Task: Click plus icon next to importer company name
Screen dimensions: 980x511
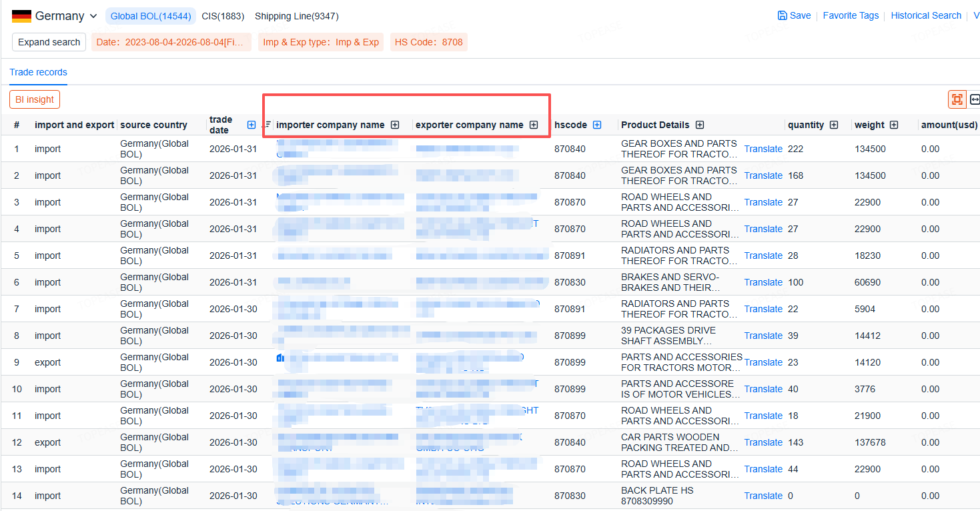Action: [395, 125]
